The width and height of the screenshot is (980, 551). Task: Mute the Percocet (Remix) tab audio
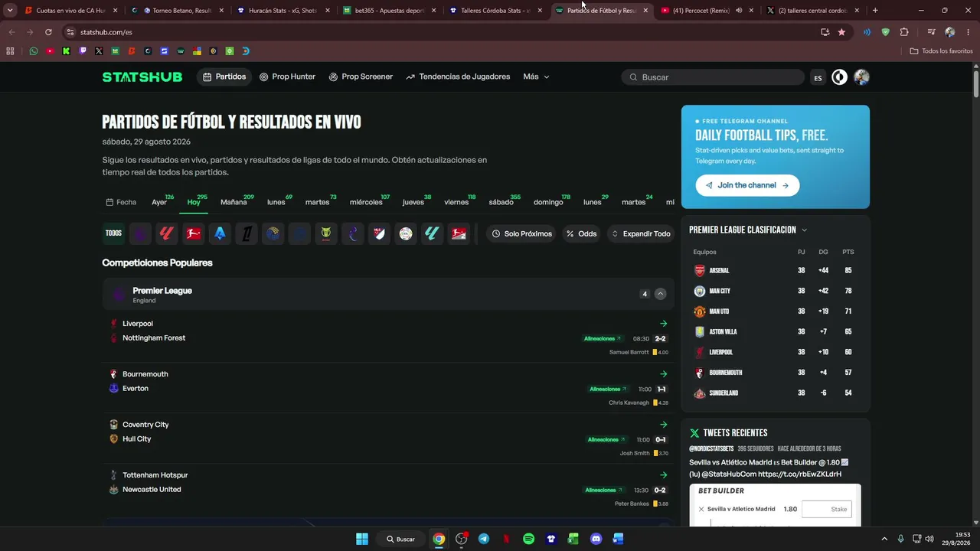click(x=739, y=11)
